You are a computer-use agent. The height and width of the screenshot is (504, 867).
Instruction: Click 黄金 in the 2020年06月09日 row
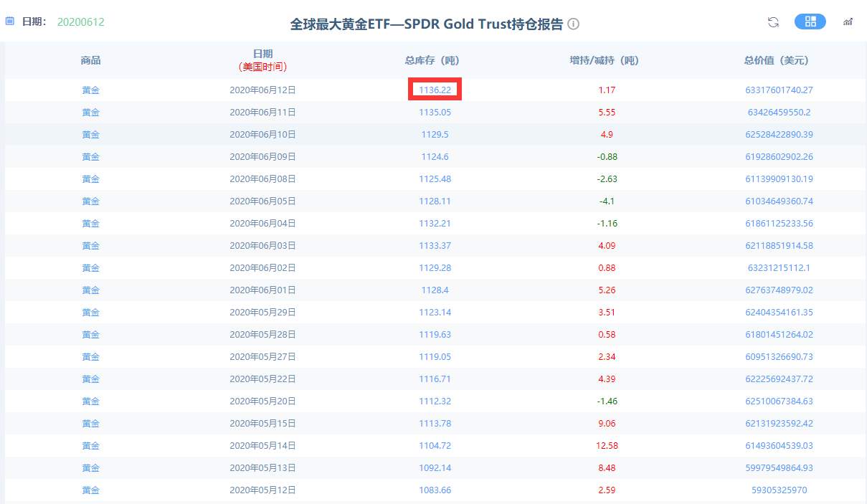[x=91, y=157]
